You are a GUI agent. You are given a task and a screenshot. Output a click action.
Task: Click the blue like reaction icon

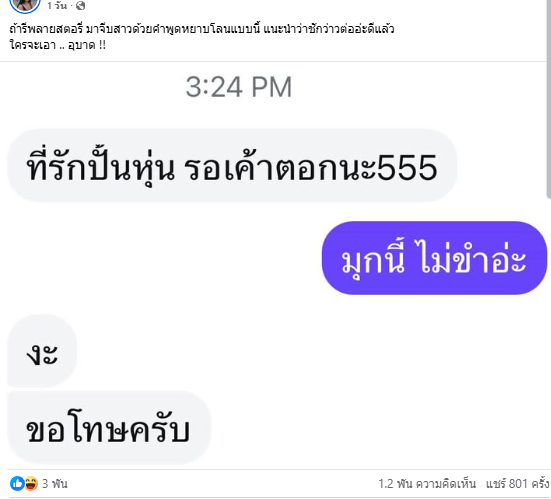pyautogui.click(x=17, y=484)
